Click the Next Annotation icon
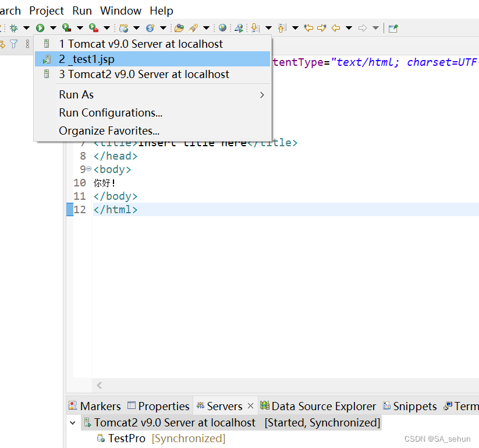The image size is (479, 448). click(255, 27)
